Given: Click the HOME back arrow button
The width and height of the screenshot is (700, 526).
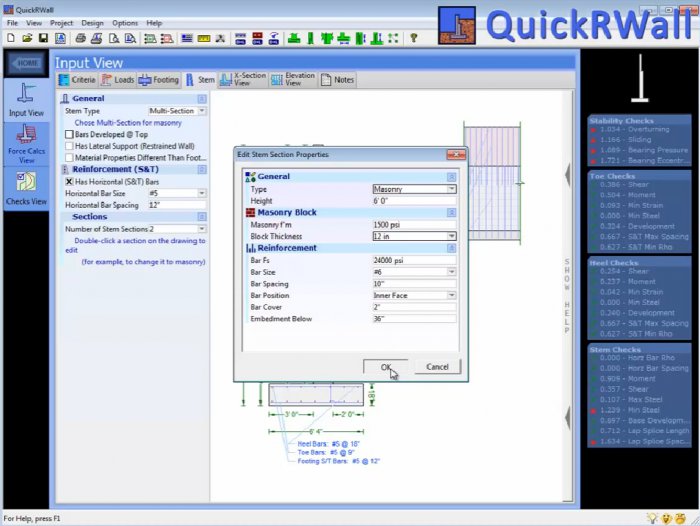Looking at the screenshot, I should tap(26, 63).
